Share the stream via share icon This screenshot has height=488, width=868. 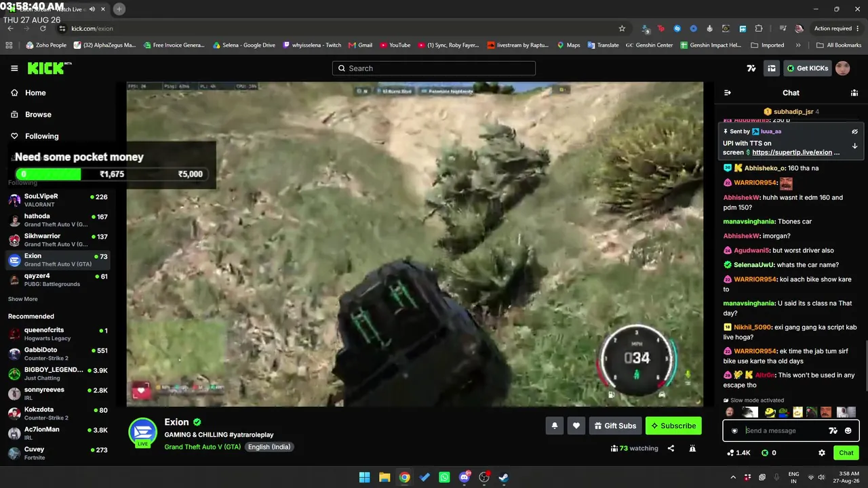point(671,448)
